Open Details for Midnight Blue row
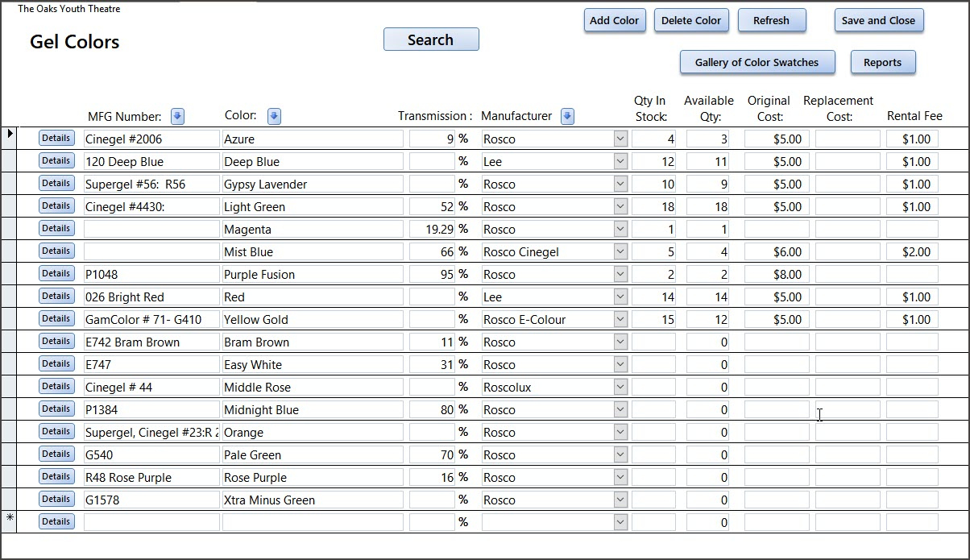970x560 pixels. coord(56,409)
